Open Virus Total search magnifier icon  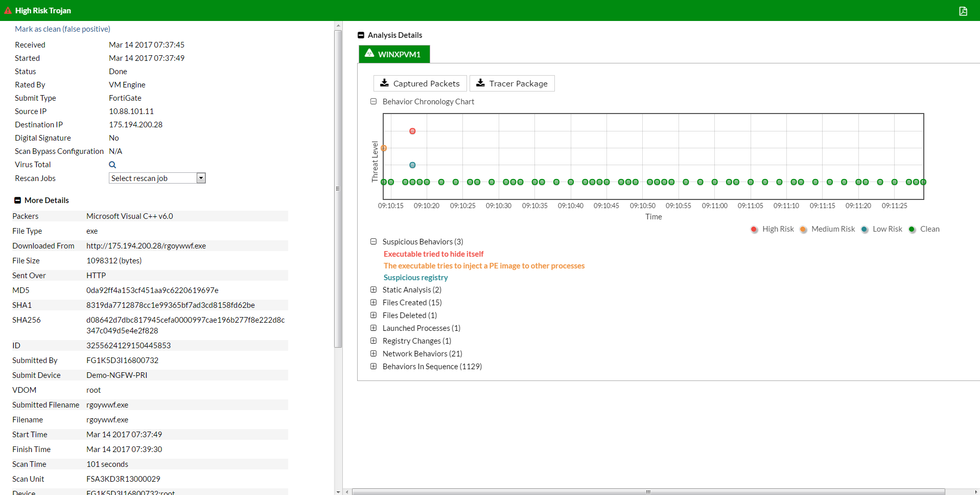tap(112, 165)
